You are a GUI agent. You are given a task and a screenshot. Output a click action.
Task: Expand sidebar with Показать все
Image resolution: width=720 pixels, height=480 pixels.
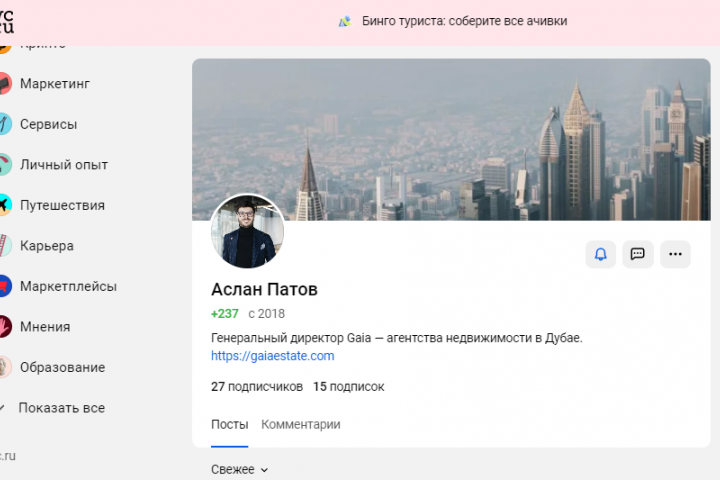[x=62, y=407]
